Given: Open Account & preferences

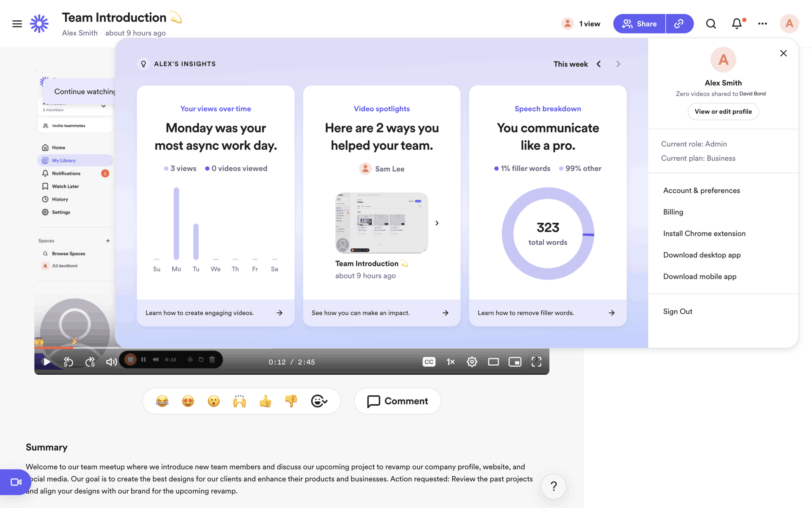Looking at the screenshot, I should 702,190.
